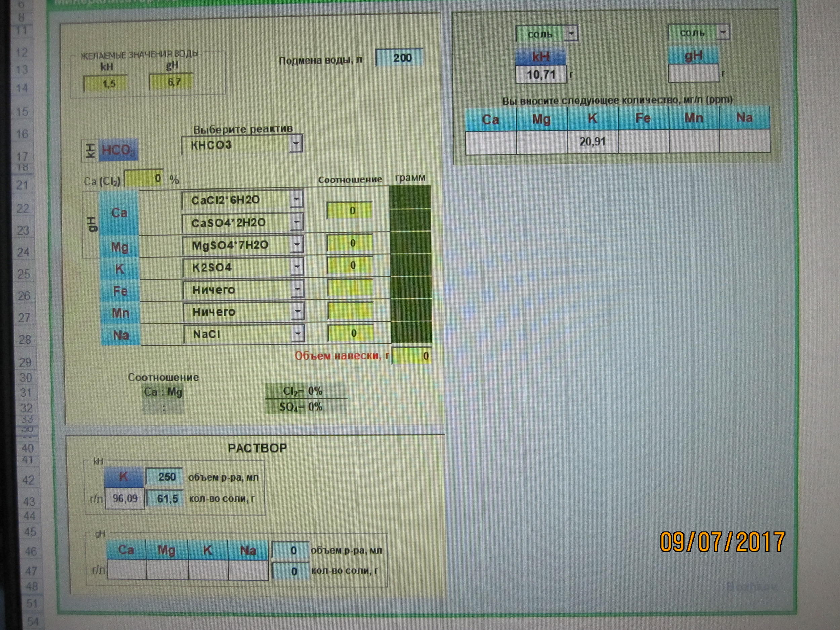Select the water change volume field 200

tap(399, 58)
